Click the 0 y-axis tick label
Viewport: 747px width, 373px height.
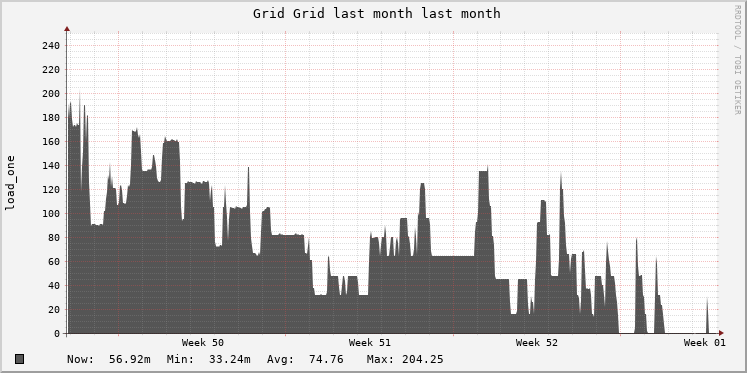coord(57,333)
